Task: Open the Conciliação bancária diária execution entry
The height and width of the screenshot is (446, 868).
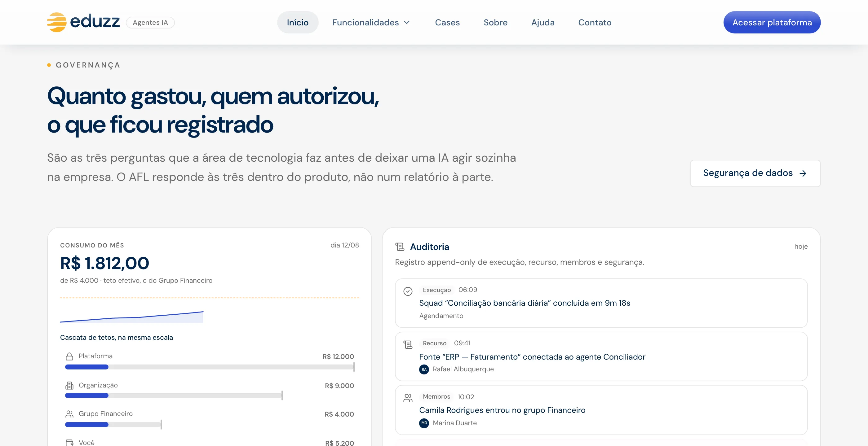Action: 601,303
